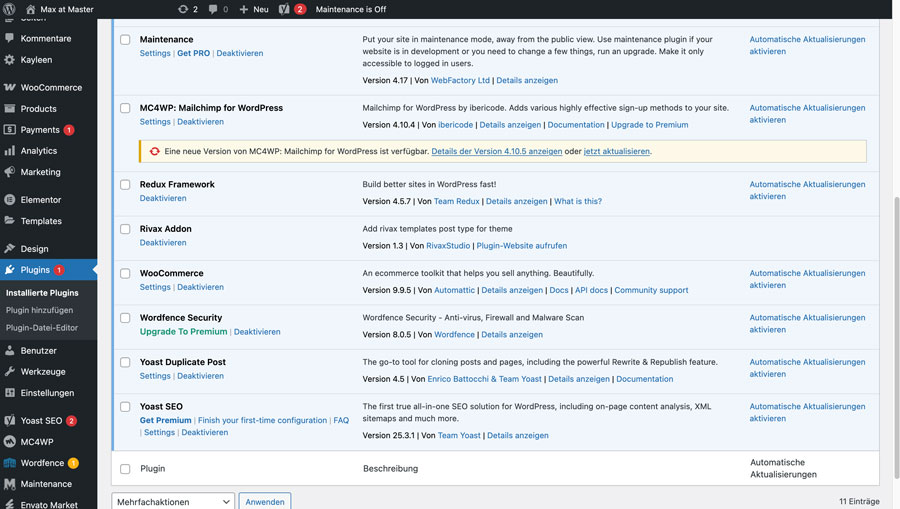Open the MC4WP sidebar icon

point(9,442)
